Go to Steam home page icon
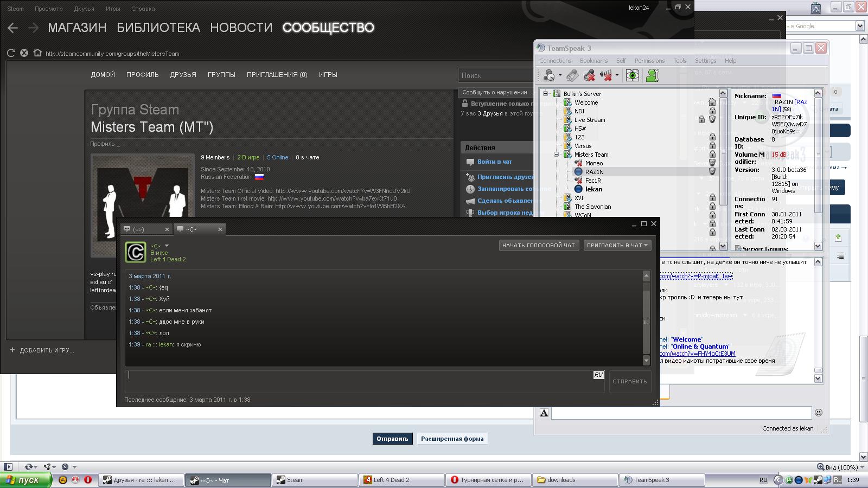 coord(37,53)
